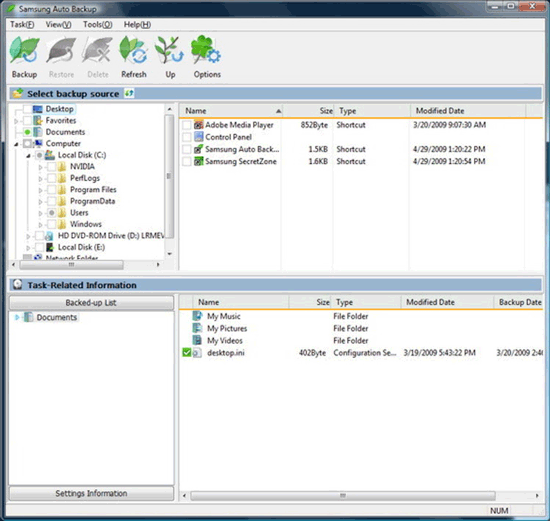Click the Computer icon in the tree

[38, 143]
